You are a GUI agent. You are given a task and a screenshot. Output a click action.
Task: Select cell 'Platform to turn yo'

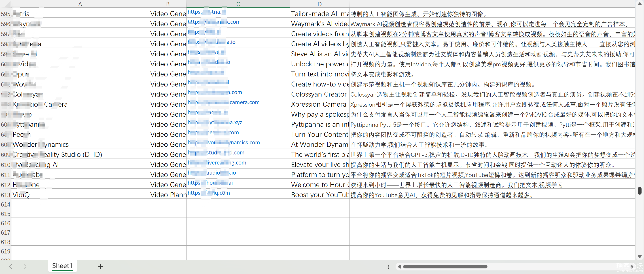click(x=320, y=174)
